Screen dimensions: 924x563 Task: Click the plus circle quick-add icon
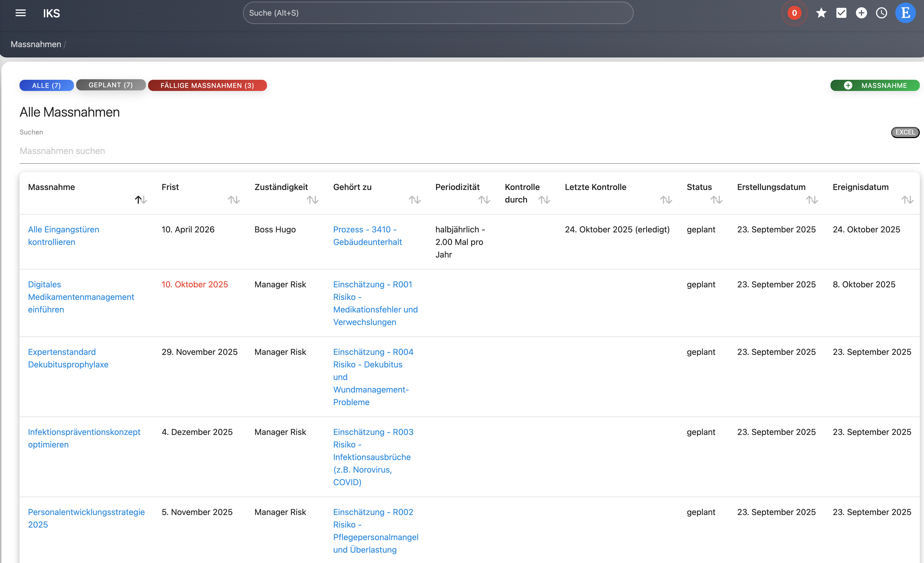click(x=861, y=13)
